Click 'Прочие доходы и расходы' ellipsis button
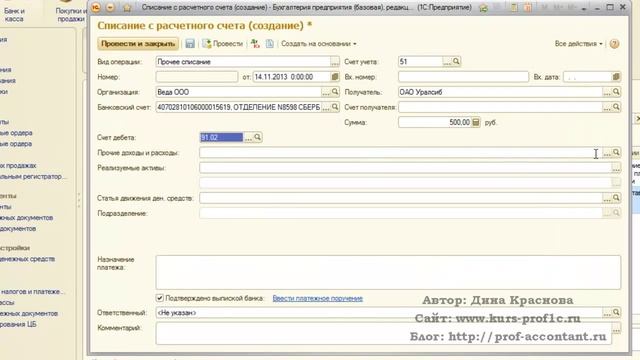The image size is (640, 360). (607, 153)
